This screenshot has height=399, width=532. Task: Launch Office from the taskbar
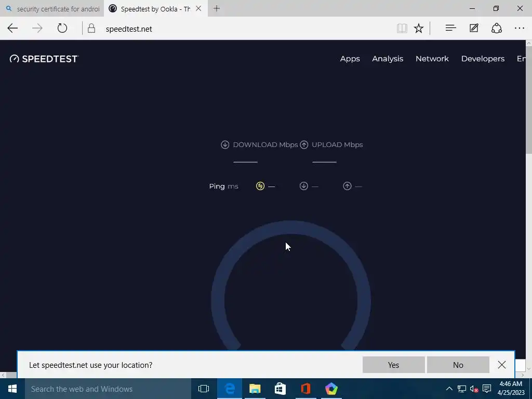[x=305, y=389]
